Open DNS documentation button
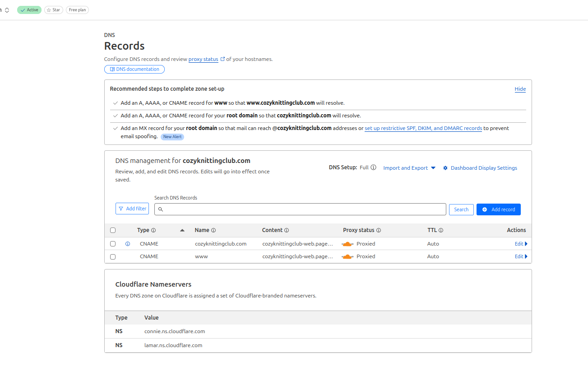The width and height of the screenshot is (588, 367). (134, 69)
